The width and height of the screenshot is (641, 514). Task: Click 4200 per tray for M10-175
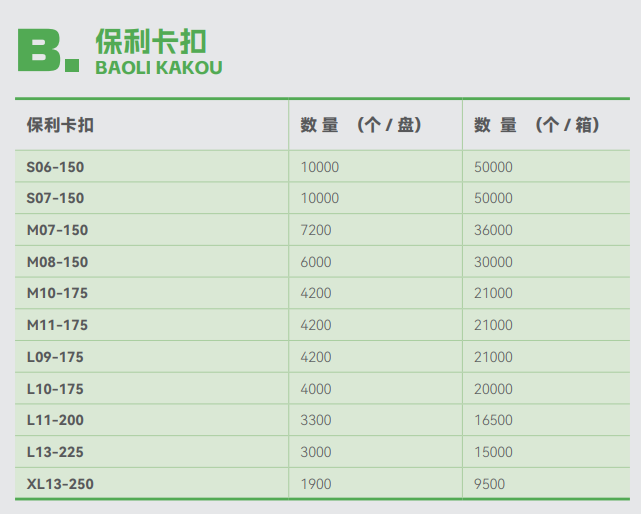click(316, 293)
